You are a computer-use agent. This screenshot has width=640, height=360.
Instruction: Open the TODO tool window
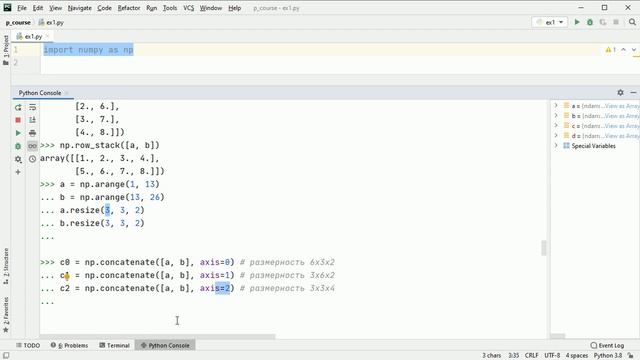(x=28, y=345)
